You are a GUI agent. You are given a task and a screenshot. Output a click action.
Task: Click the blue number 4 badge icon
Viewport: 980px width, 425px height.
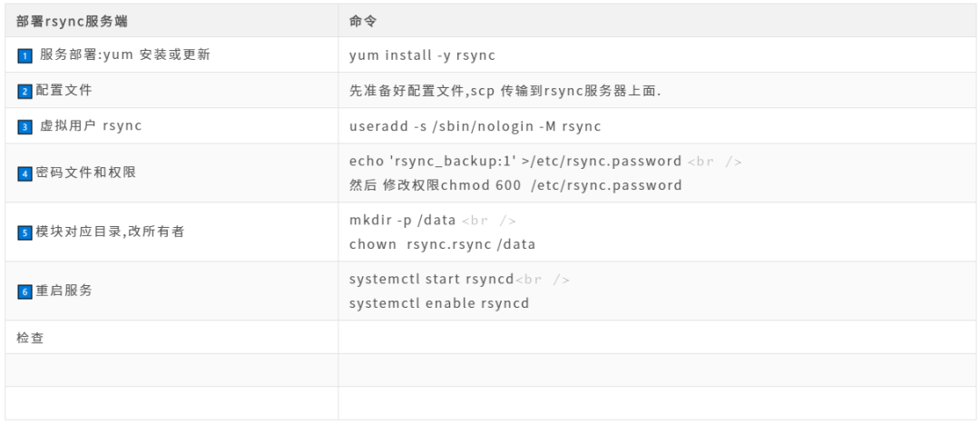pyautogui.click(x=25, y=172)
